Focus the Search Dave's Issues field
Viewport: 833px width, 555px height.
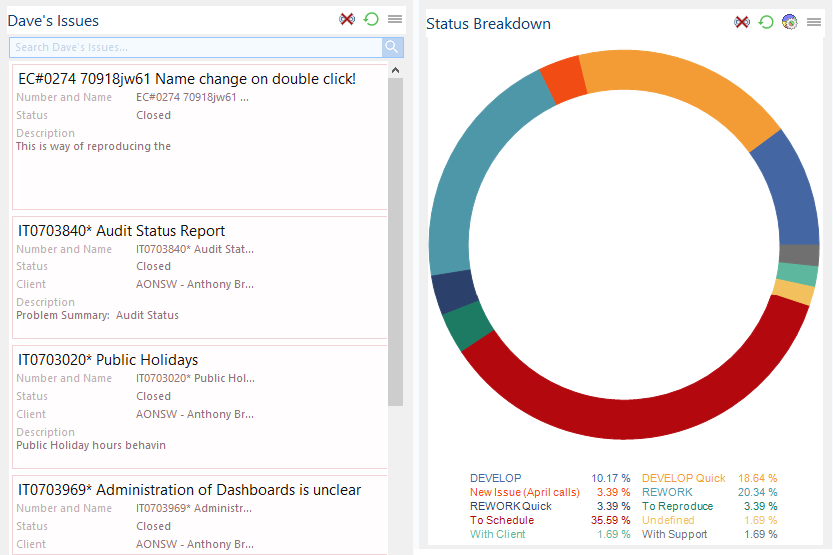tap(196, 47)
